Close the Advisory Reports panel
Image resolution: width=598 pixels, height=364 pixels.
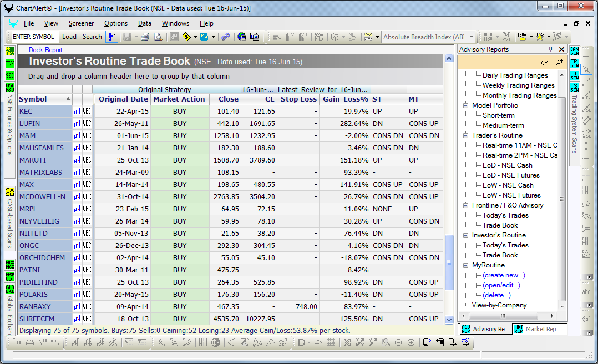[561, 49]
